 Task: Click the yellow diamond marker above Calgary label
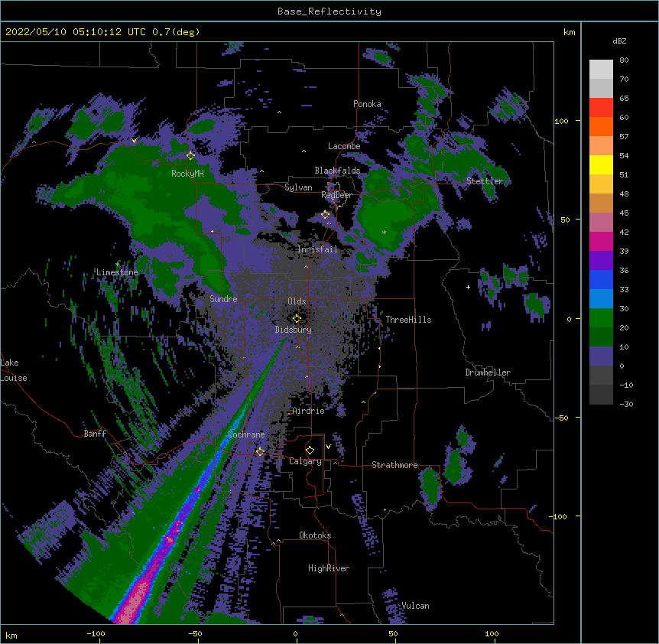tap(310, 450)
